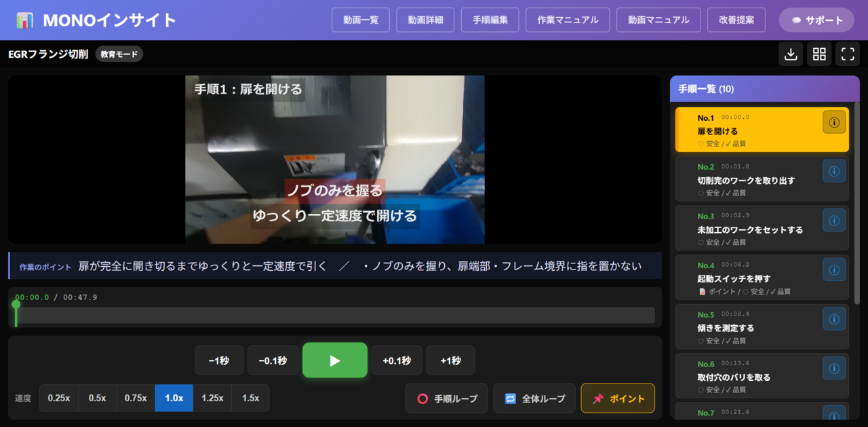Open info for step No.7

tap(834, 413)
